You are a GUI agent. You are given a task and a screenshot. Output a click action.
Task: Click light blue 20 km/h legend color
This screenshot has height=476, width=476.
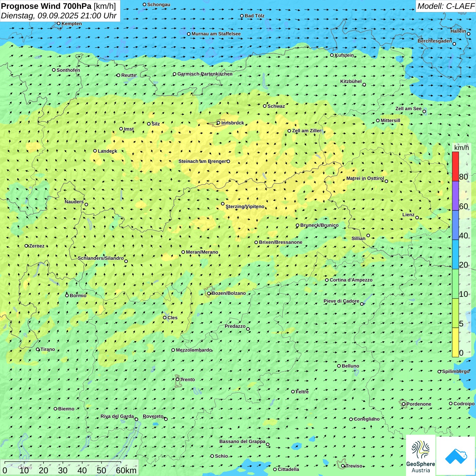[x=455, y=255]
